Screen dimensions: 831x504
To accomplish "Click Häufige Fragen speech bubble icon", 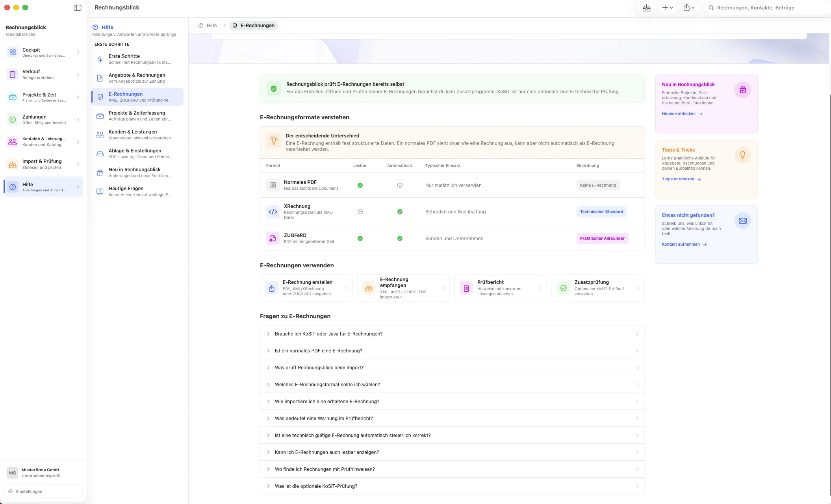I will (x=100, y=191).
